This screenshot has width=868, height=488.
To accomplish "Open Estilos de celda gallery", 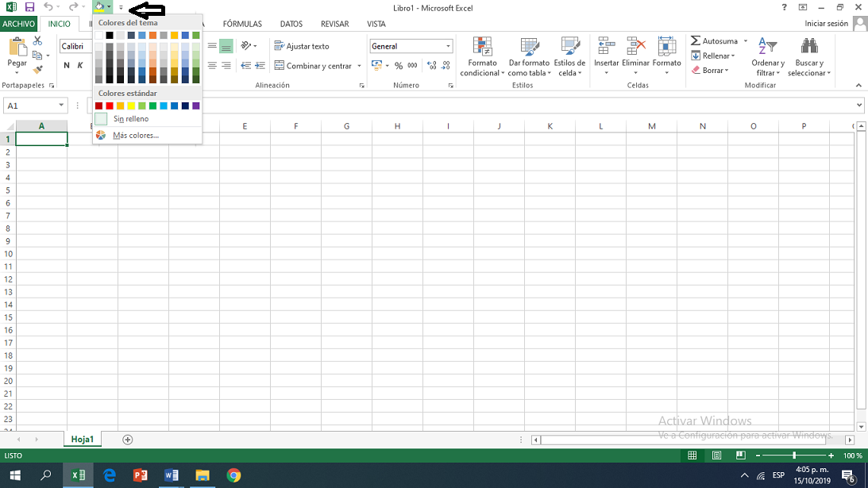I will 569,56.
